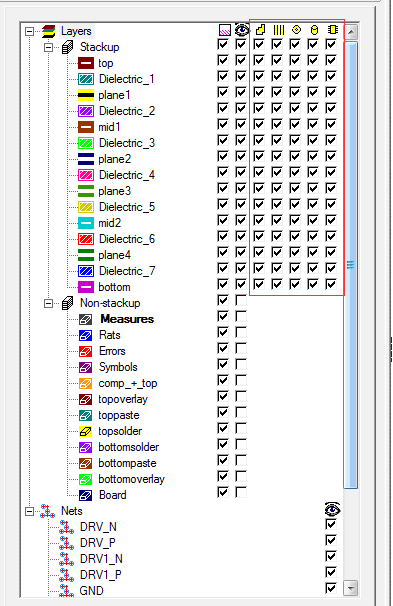The image size is (393, 606).
Task: Click the Non-stackup group icon
Action: coord(67,303)
